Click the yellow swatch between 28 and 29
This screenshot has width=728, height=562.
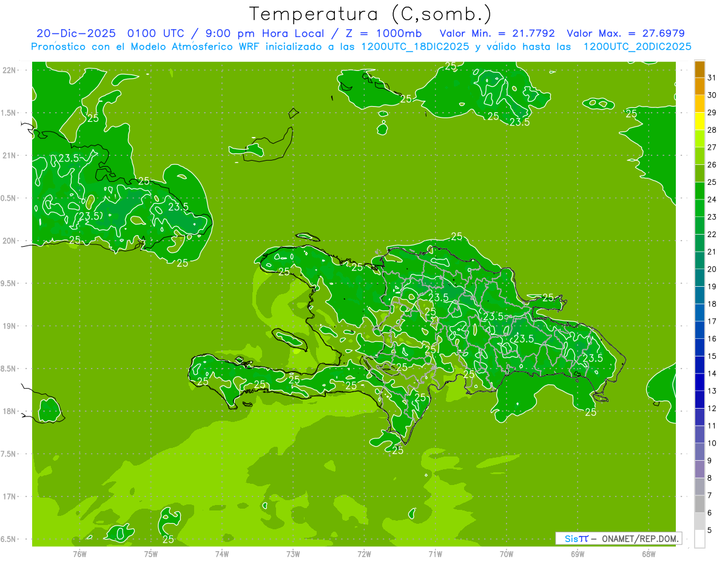point(699,121)
